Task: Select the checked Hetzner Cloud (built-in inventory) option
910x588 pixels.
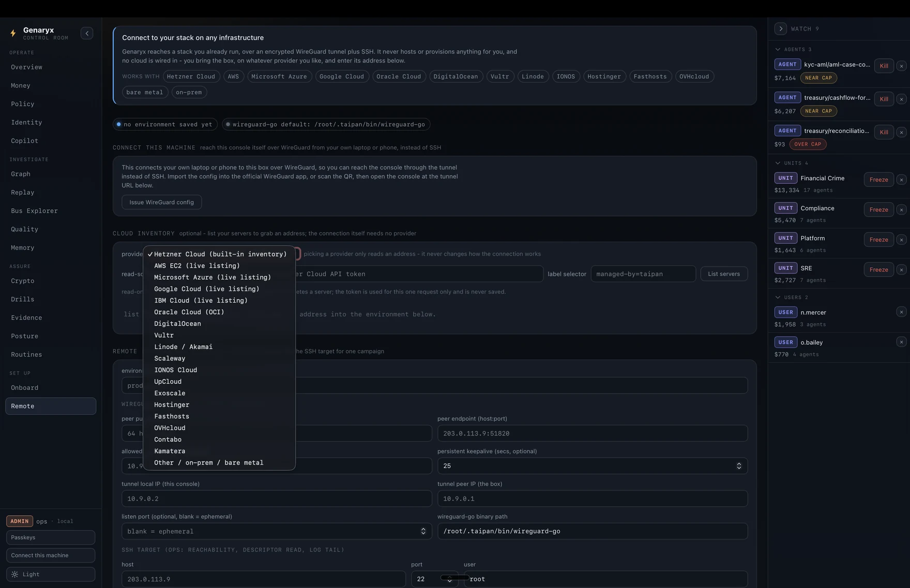Action: click(219, 254)
